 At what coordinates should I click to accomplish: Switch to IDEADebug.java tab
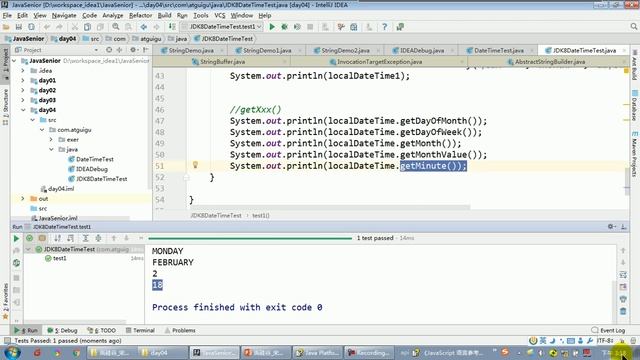pos(422,51)
